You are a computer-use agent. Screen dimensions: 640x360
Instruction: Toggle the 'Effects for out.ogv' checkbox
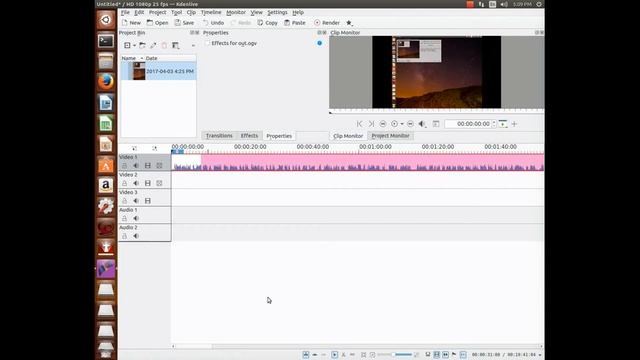207,43
